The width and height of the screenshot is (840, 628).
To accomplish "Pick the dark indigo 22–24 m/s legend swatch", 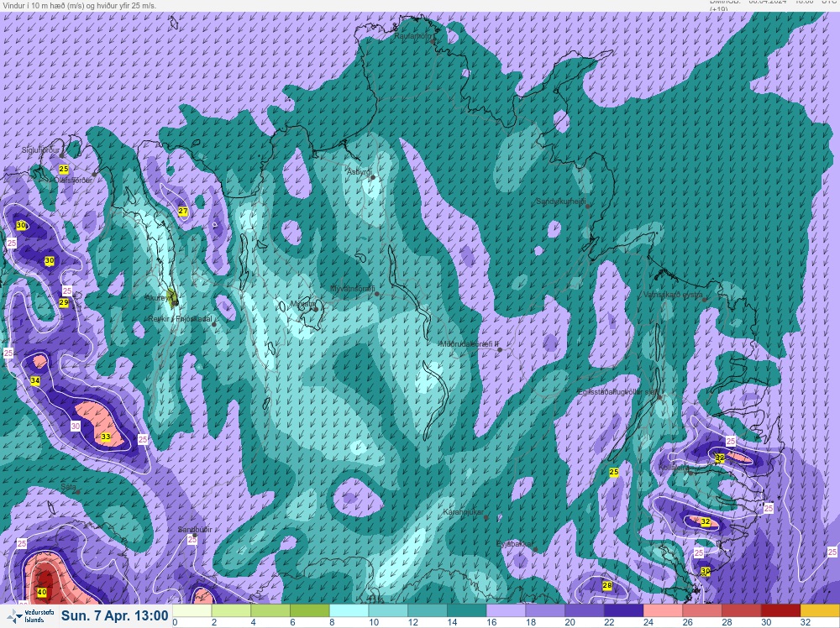I will point(623,611).
